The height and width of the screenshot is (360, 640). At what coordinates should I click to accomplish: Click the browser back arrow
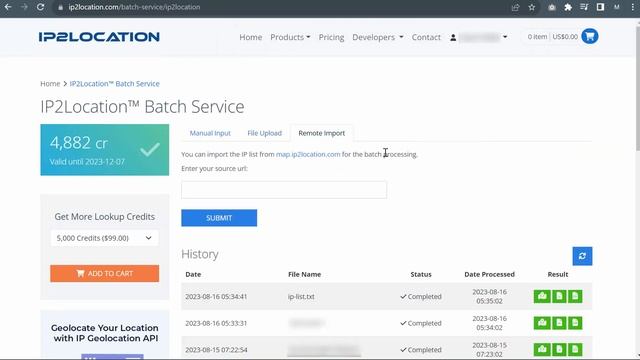point(8,7)
